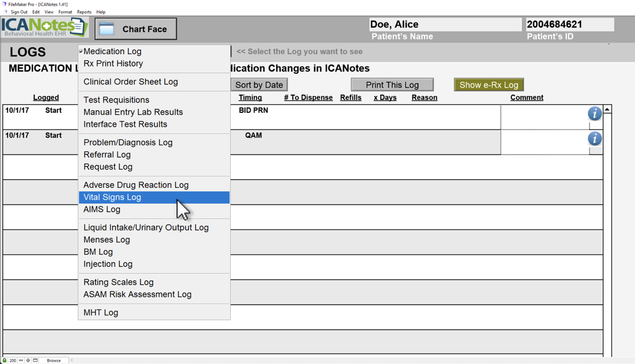Image resolution: width=635 pixels, height=364 pixels.
Task: Click the green lock icon in status bar
Action: pos(5,361)
